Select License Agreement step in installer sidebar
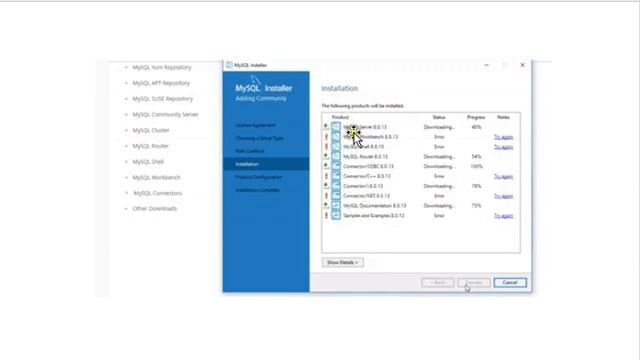Viewport: 640px width, 360px height. [255, 125]
